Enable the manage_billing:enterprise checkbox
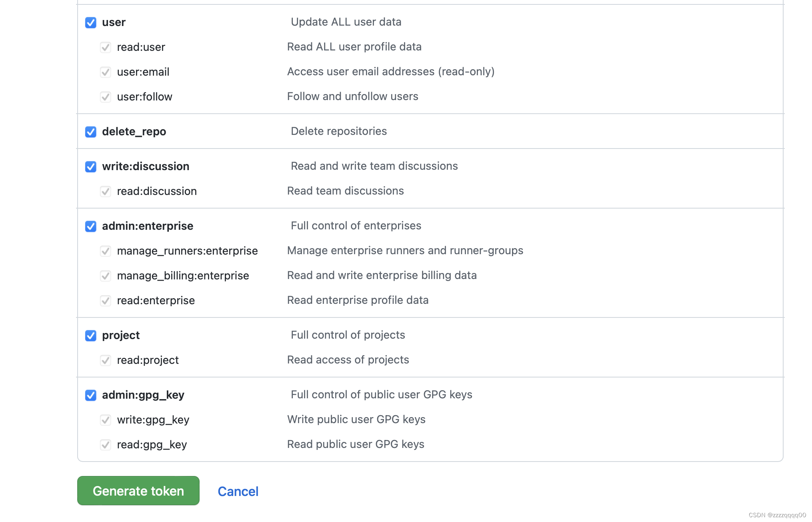Image resolution: width=812 pixels, height=522 pixels. (105, 276)
